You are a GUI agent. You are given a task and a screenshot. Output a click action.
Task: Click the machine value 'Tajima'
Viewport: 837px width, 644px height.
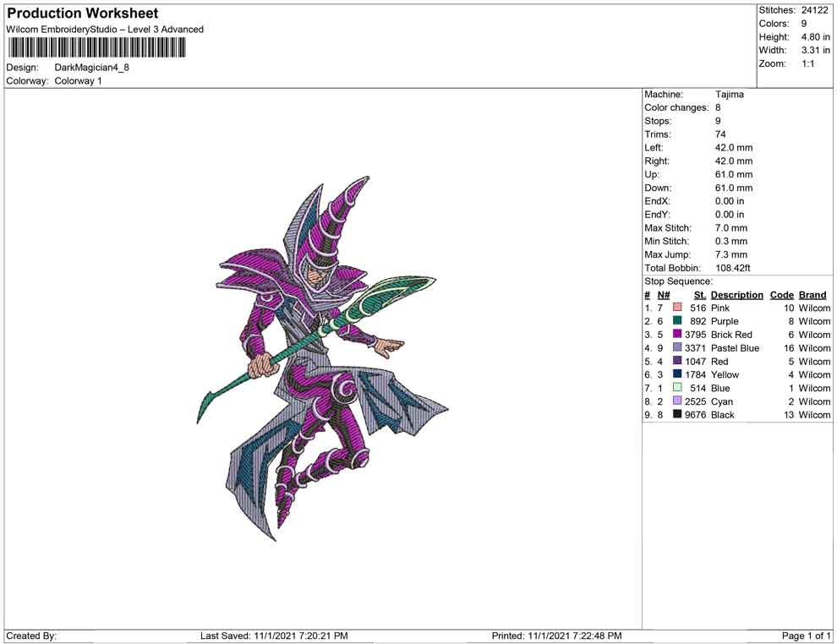729,94
